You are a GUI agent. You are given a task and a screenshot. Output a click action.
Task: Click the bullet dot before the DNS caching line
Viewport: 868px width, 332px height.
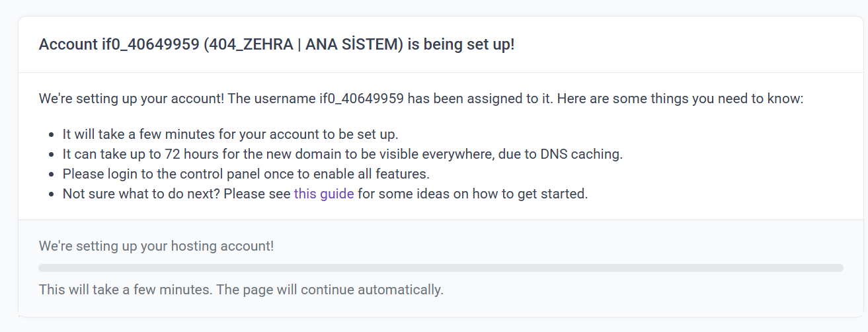(52, 155)
